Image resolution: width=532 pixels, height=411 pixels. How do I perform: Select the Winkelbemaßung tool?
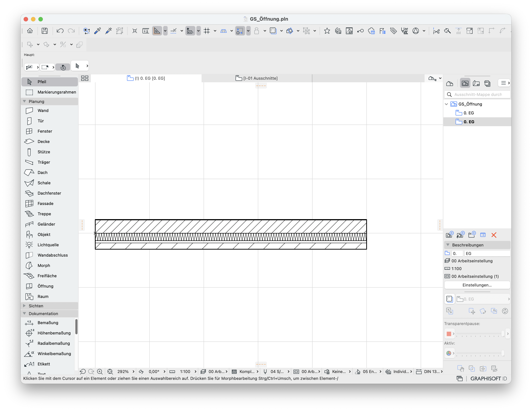click(x=48, y=354)
